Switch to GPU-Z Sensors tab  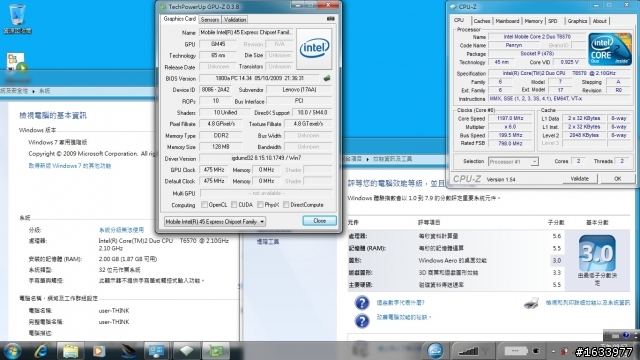(x=210, y=19)
